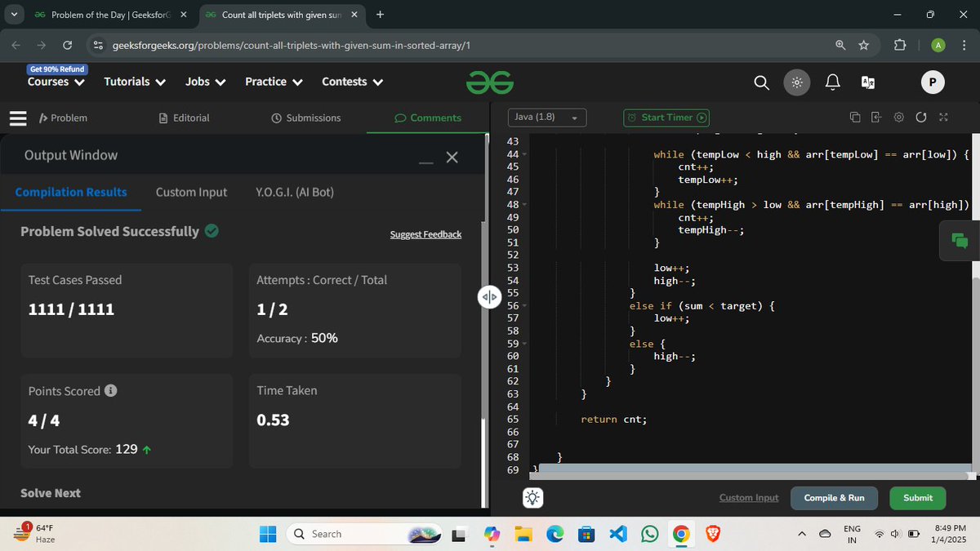This screenshot has height=551, width=980.
Task: Click the Custom Input link below editor
Action: coord(749,498)
